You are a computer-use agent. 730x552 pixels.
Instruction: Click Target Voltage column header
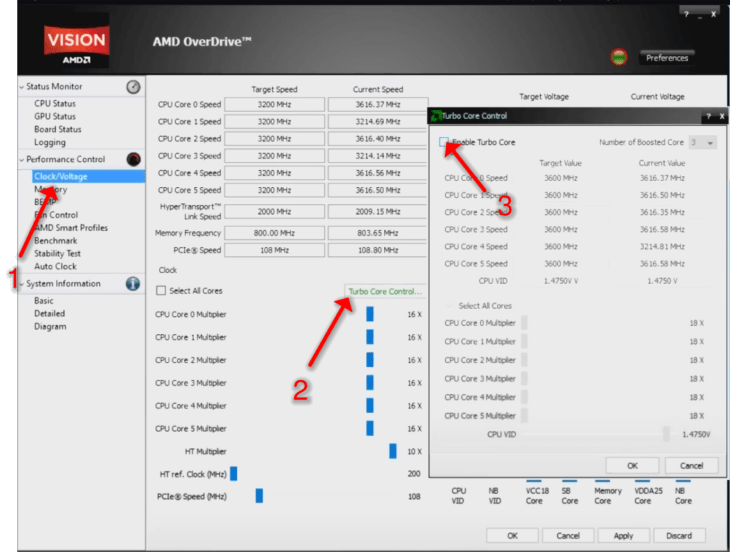click(544, 97)
